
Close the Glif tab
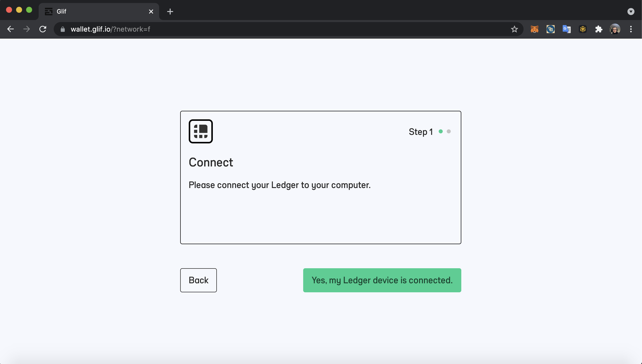[x=151, y=12]
